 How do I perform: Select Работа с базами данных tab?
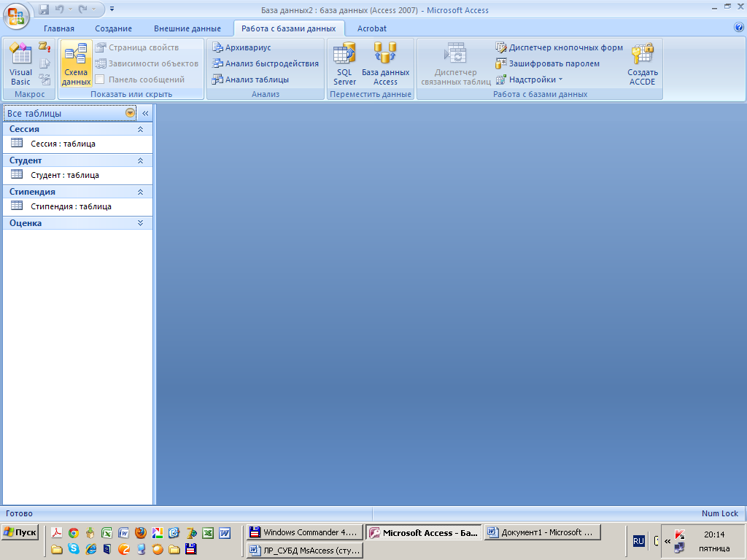[289, 28]
